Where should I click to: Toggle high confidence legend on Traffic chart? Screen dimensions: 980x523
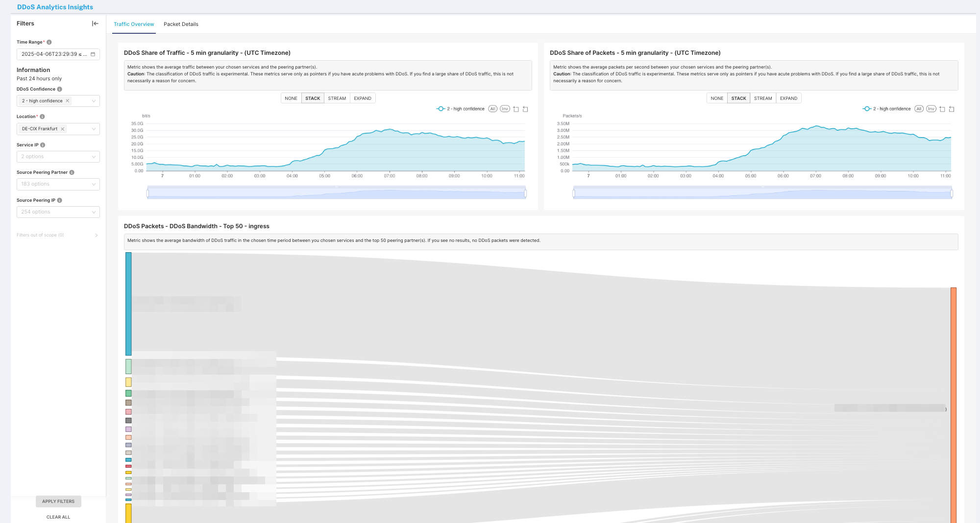(461, 109)
